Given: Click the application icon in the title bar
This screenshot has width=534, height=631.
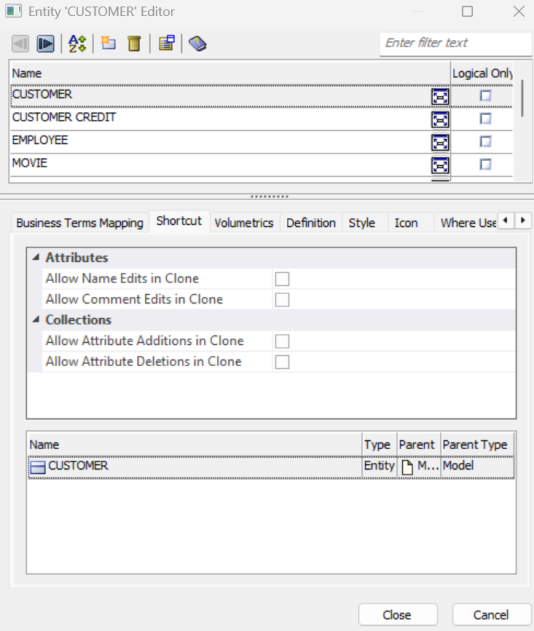Looking at the screenshot, I should (x=14, y=11).
